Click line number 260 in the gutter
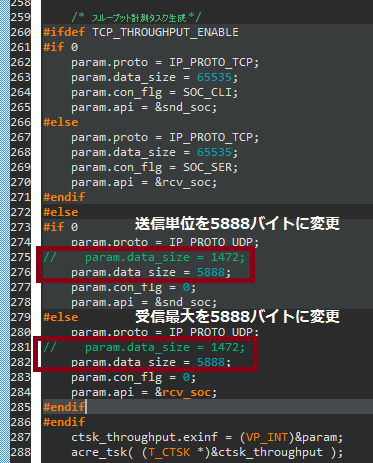The height and width of the screenshot is (463, 373). point(20,32)
